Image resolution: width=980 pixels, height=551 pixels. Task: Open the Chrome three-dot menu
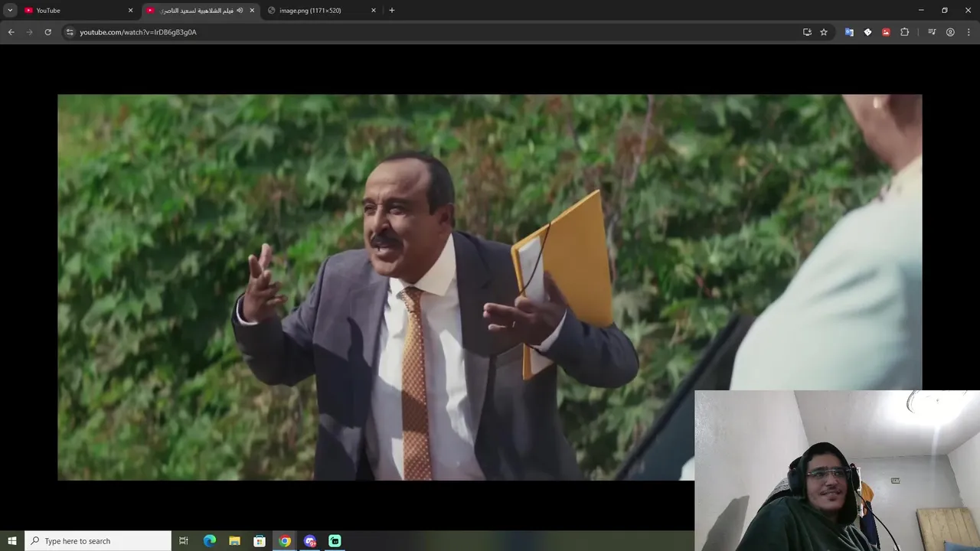point(969,32)
